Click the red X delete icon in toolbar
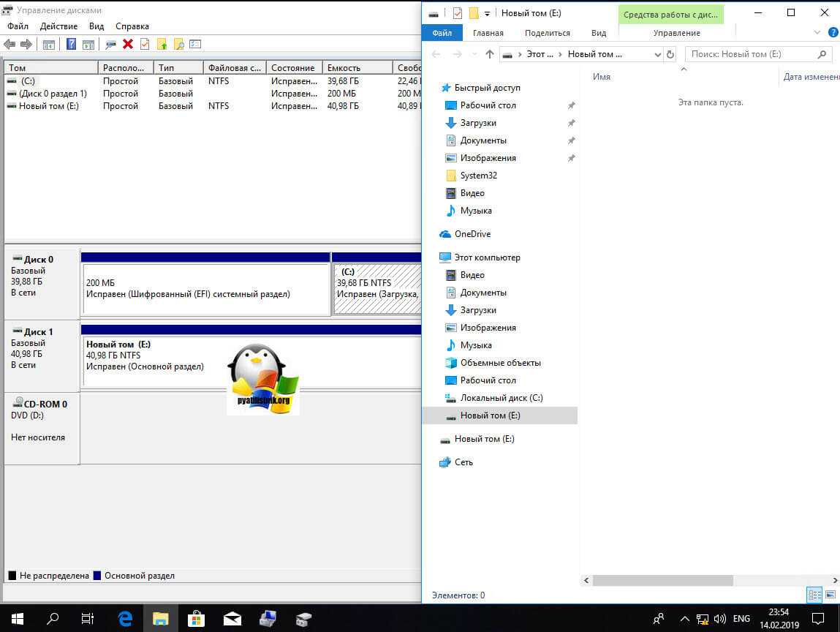 (x=128, y=44)
